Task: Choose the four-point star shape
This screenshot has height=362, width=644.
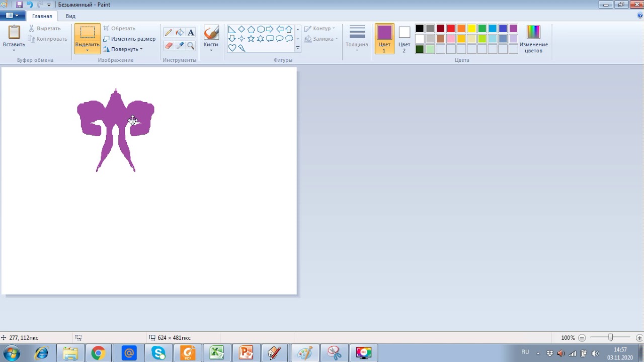Action: pyautogui.click(x=242, y=39)
